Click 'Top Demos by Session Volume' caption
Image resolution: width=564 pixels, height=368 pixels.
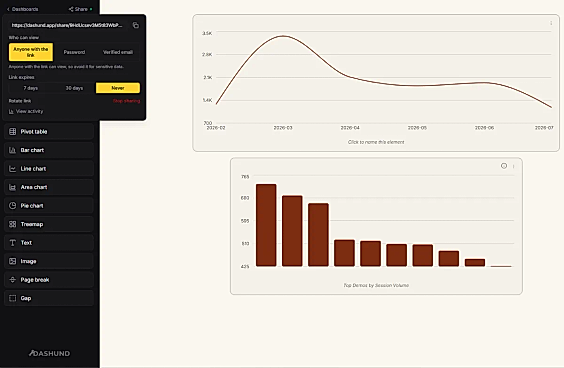(x=376, y=285)
